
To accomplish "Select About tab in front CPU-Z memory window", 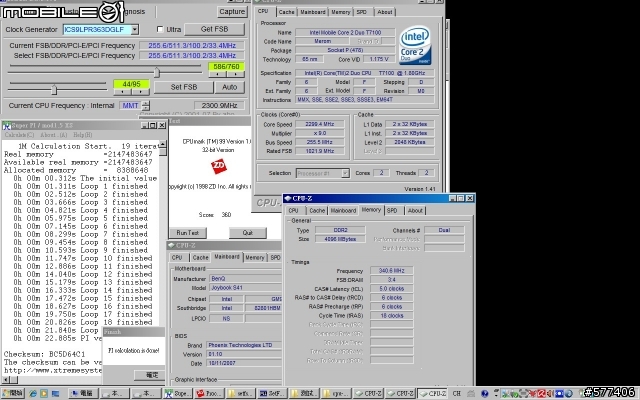I will (x=415, y=211).
